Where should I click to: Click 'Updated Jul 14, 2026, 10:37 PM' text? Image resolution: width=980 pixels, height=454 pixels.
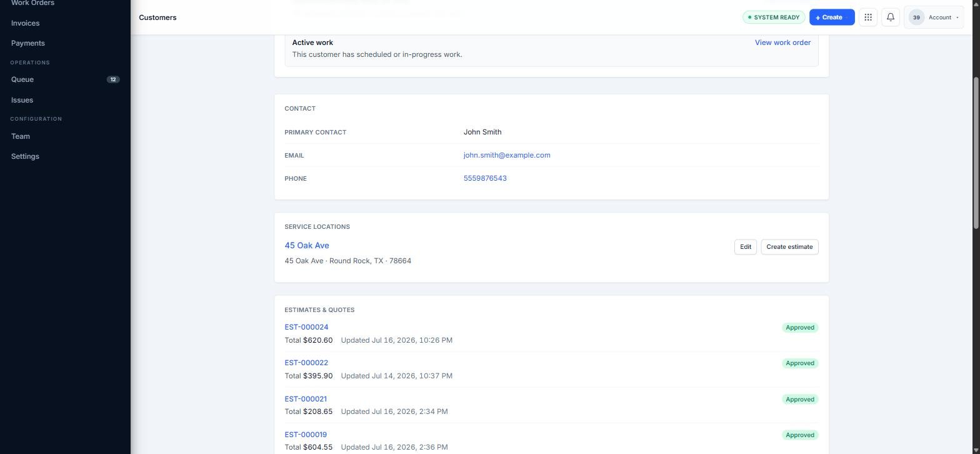pyautogui.click(x=397, y=376)
